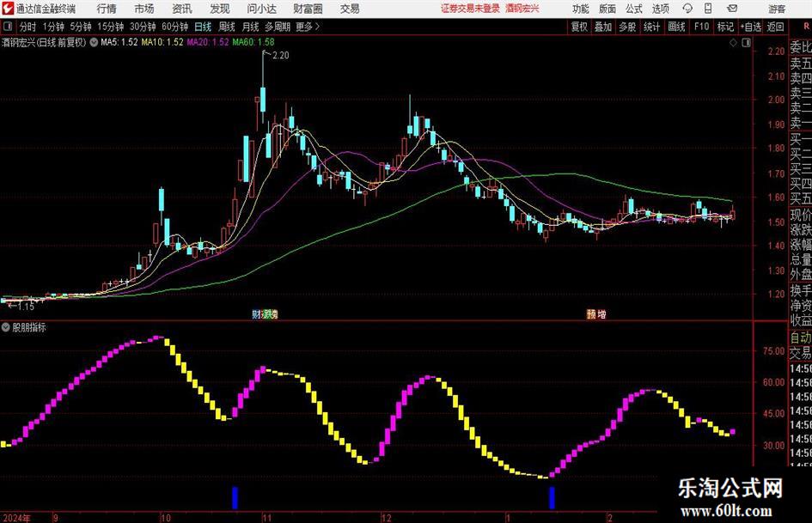Click the 股朋指标 indicator title
This screenshot has height=523, width=812.
click(29, 327)
